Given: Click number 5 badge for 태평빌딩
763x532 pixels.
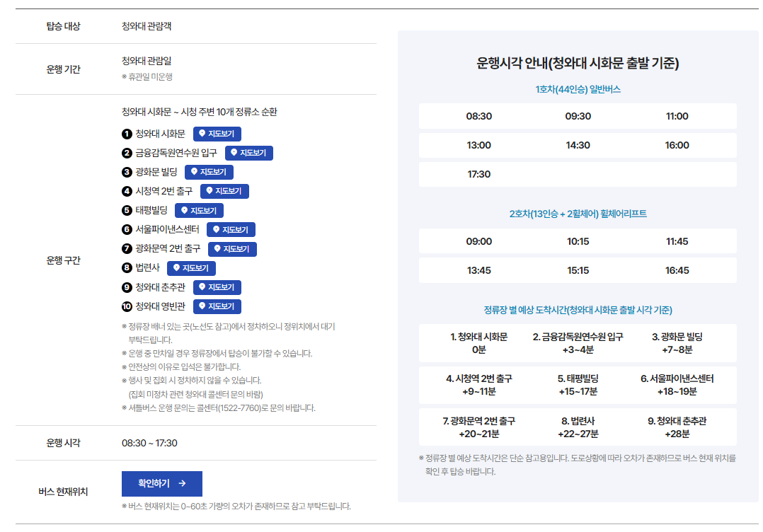Looking at the screenshot, I should click(x=127, y=211).
